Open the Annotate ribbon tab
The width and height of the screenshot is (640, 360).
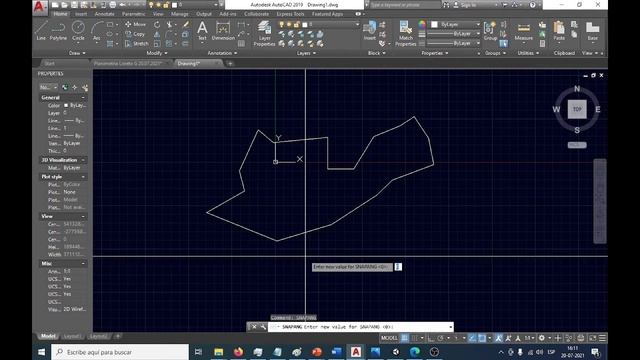click(x=104, y=14)
